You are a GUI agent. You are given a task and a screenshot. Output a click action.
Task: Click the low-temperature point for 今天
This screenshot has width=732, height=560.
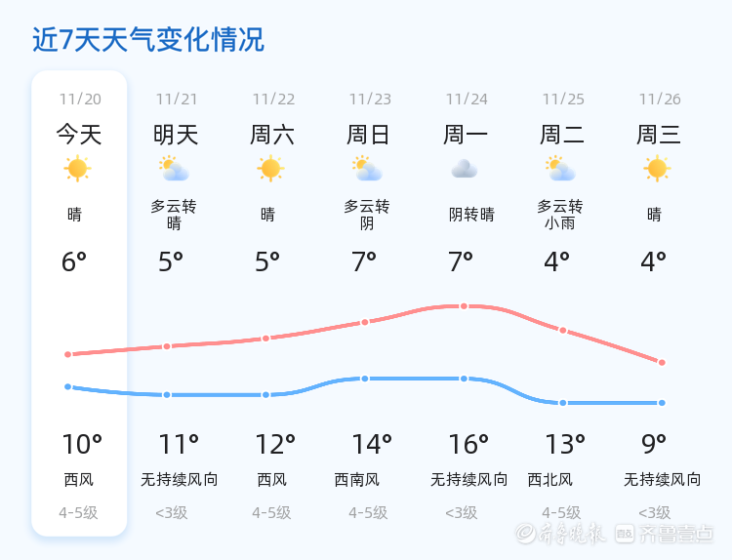(x=68, y=386)
